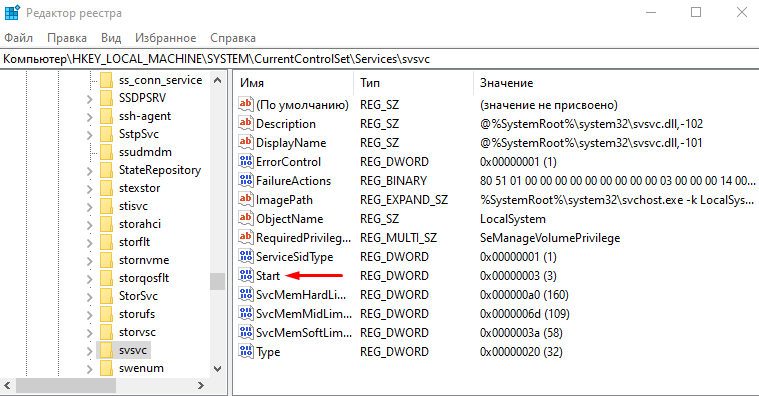This screenshot has height=396, width=759.
Task: Expand the SSDPSRV tree node
Action: (x=90, y=99)
